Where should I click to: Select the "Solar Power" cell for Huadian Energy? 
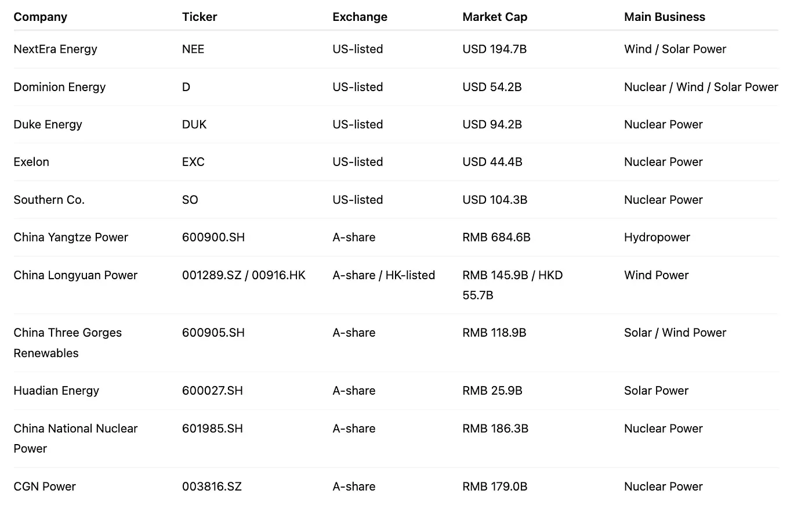pos(657,391)
